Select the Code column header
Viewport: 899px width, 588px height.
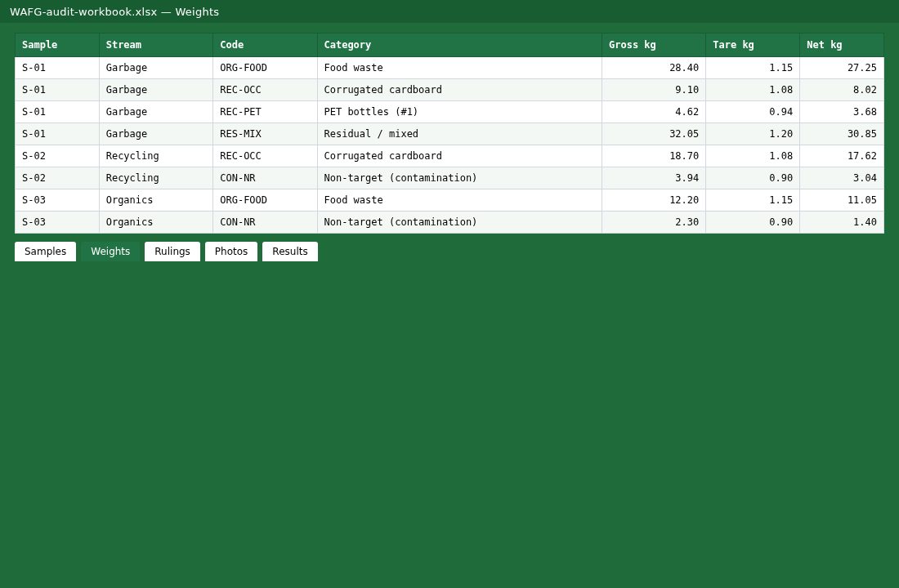pos(265,45)
